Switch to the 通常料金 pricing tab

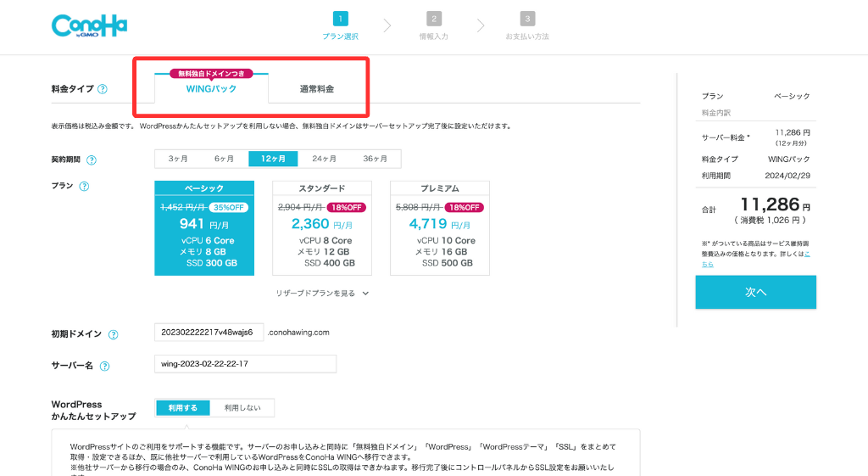tap(317, 88)
